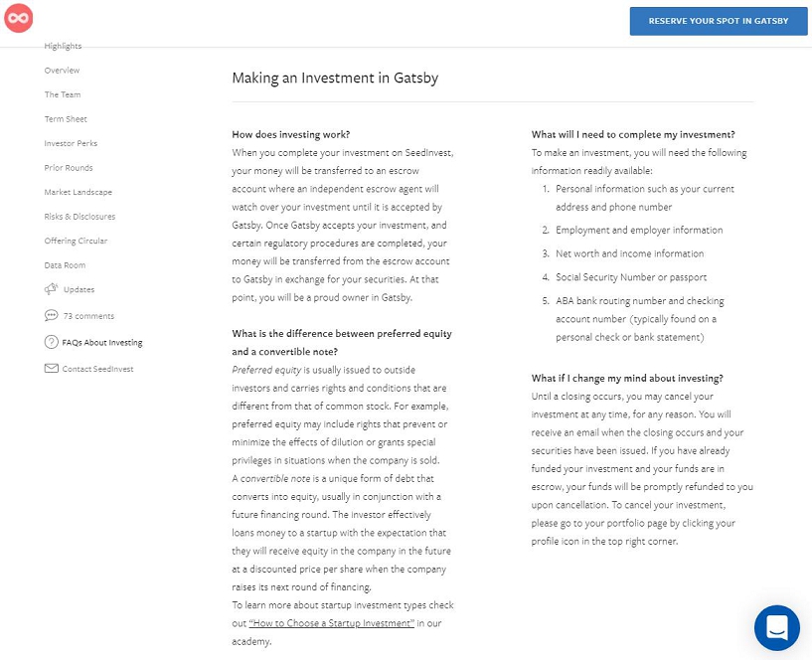This screenshot has height=660, width=812.
Task: Click the comments speech bubble icon
Action: pos(51,315)
